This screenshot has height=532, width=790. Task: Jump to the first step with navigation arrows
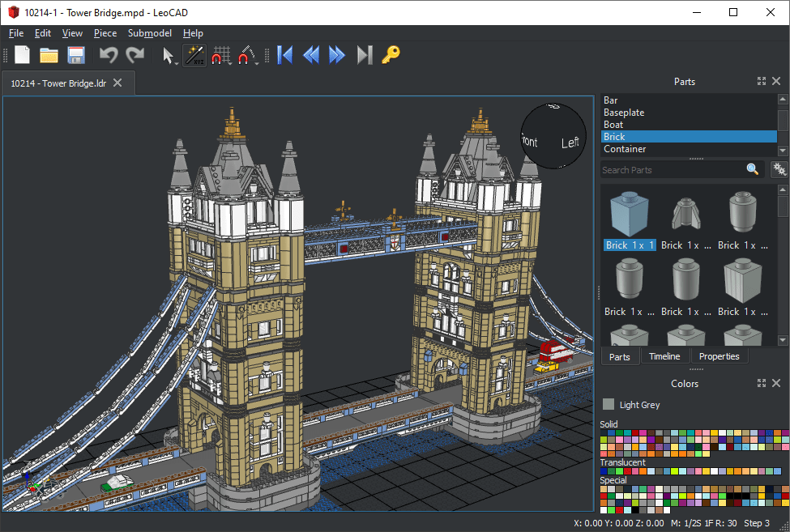click(x=284, y=55)
